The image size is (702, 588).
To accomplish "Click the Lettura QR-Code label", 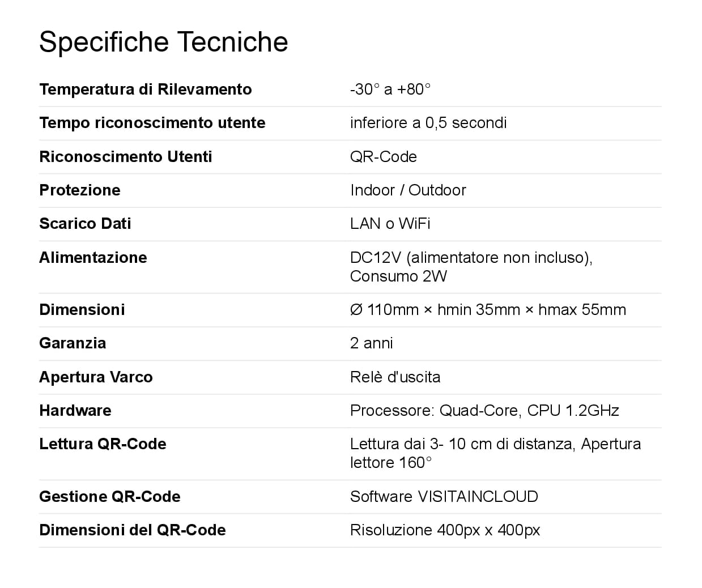I will [103, 444].
